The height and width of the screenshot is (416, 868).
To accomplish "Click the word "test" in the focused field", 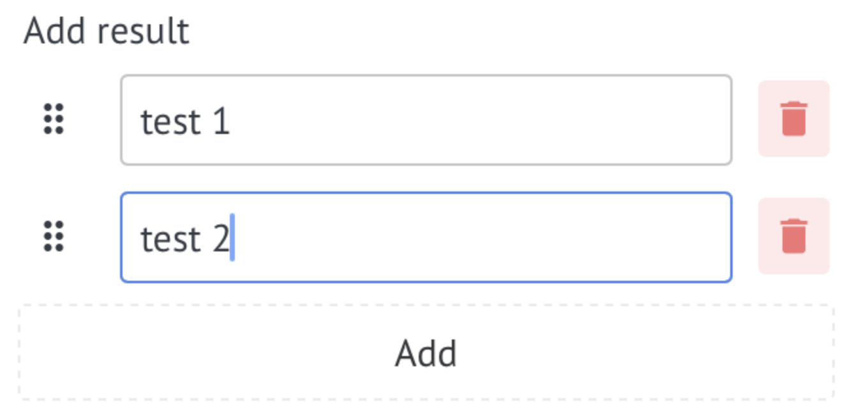I will 167,239.
